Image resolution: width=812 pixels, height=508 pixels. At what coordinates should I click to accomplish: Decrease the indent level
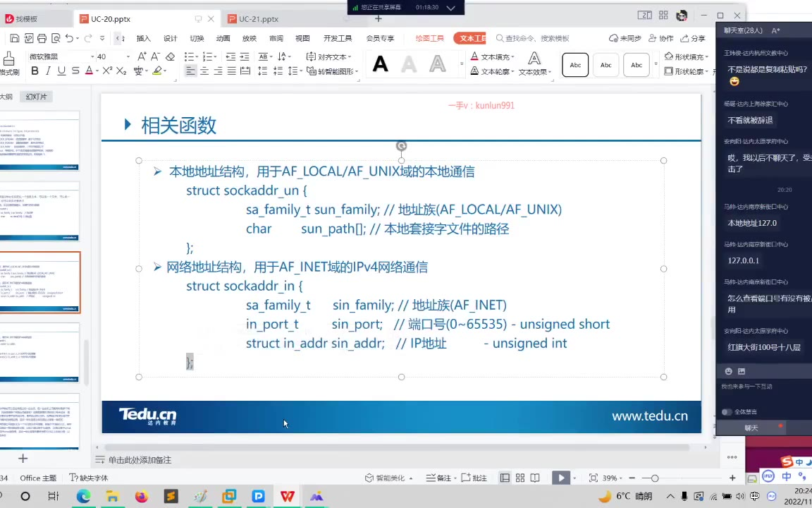coord(230,56)
